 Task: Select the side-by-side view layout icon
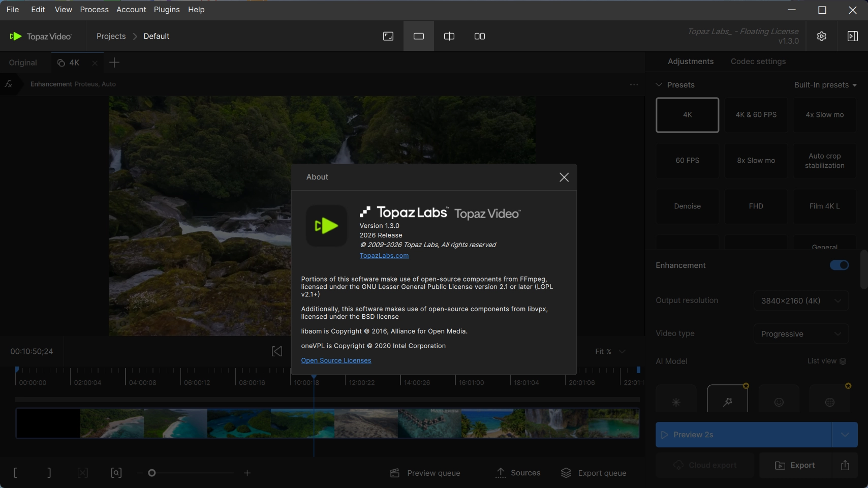tap(480, 36)
